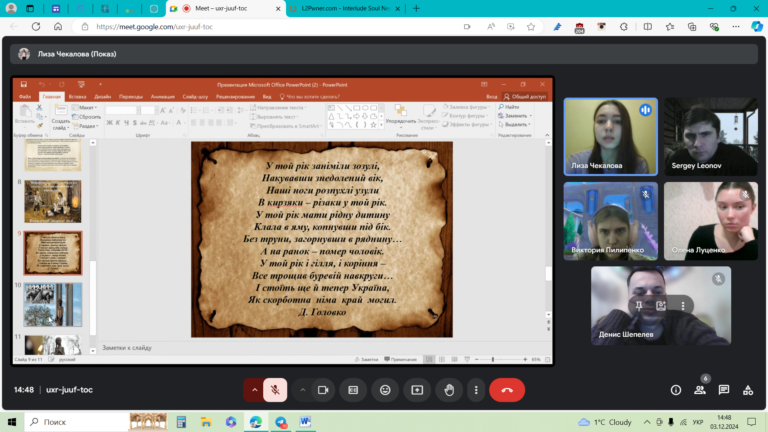Viewport: 768px width, 432px height.
Task: Pin Денис Шепелев's video tile
Action: tap(639, 306)
